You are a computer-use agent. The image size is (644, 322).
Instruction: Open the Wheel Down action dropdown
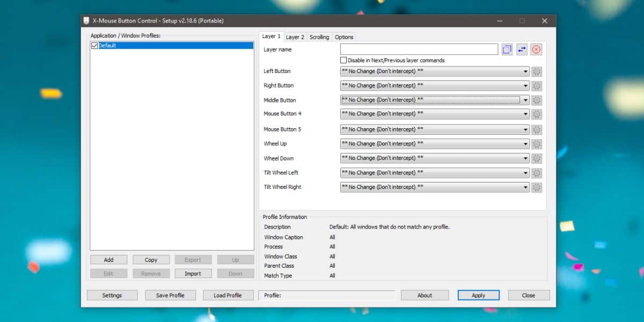click(435, 158)
